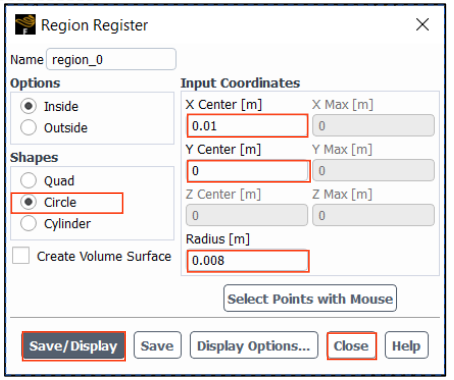Click Select Points with Mouse button
Image resolution: width=454 pixels, height=380 pixels.
[x=310, y=298]
